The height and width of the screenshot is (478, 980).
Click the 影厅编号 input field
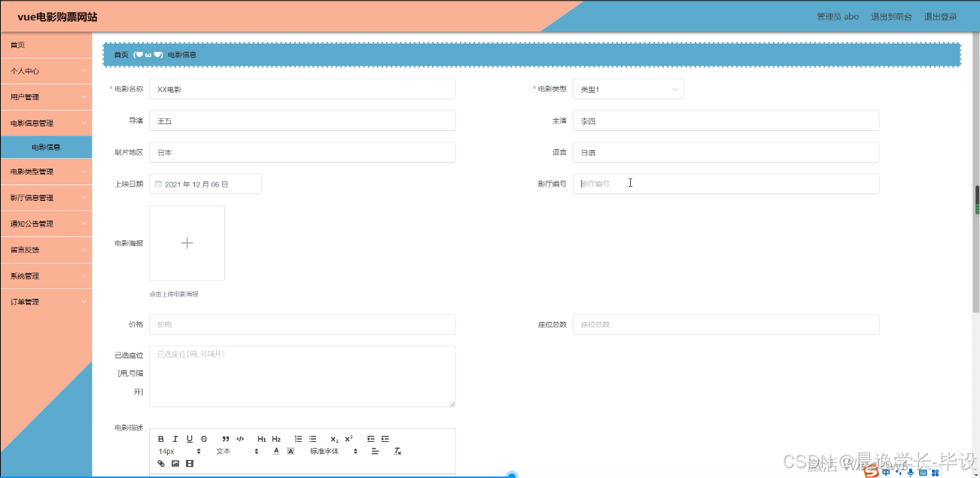726,184
